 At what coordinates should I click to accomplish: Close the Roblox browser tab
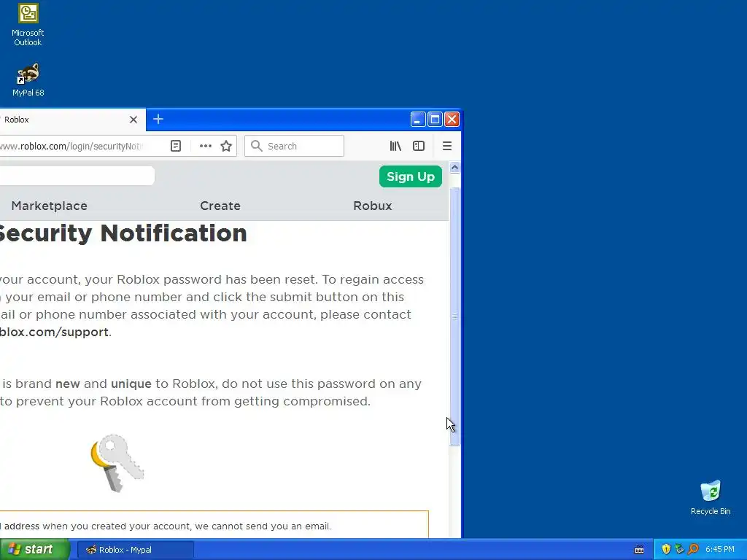133,120
